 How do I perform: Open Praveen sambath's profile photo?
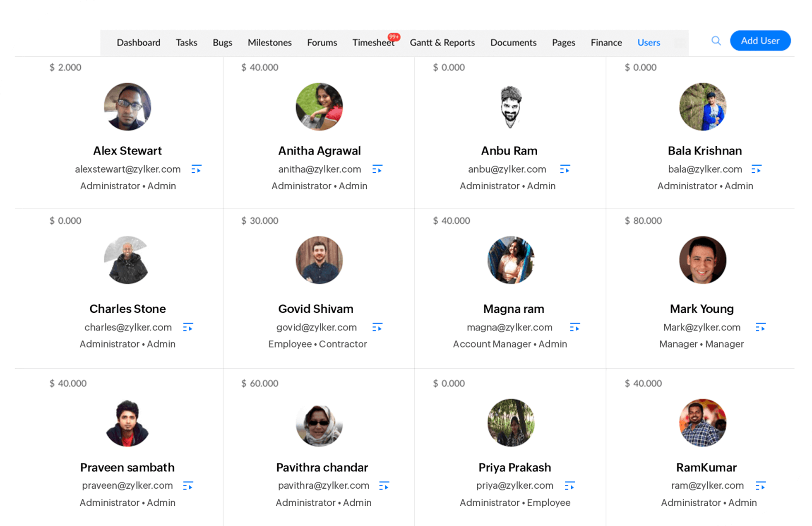pos(127,422)
